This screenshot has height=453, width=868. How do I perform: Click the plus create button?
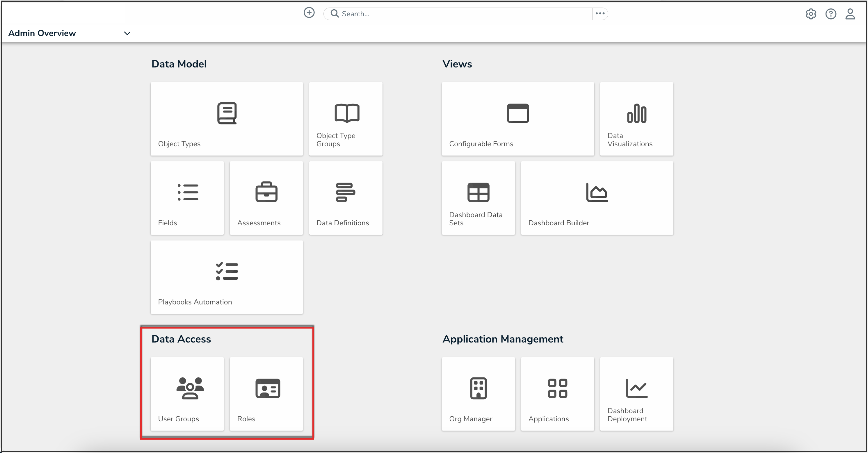click(309, 13)
